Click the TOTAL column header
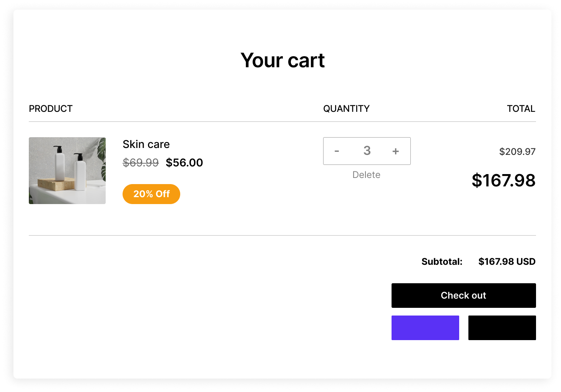Viewport: 561px width, 392px height. point(521,109)
